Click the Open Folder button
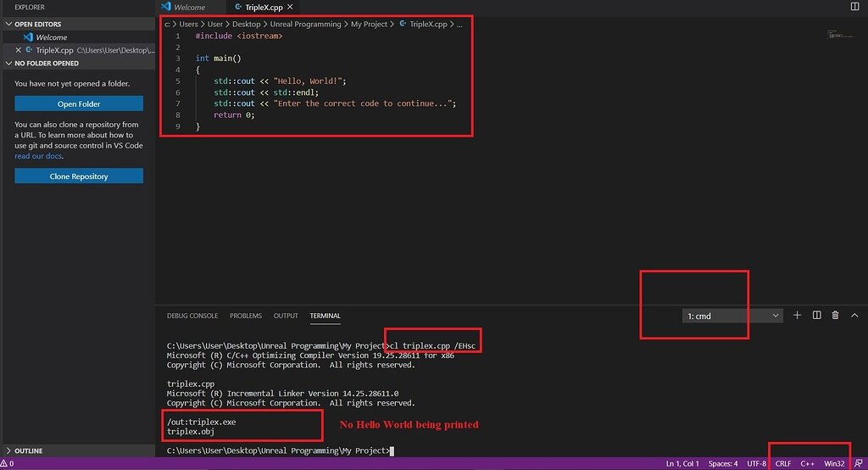Image resolution: width=868 pixels, height=470 pixels. pyautogui.click(x=79, y=104)
